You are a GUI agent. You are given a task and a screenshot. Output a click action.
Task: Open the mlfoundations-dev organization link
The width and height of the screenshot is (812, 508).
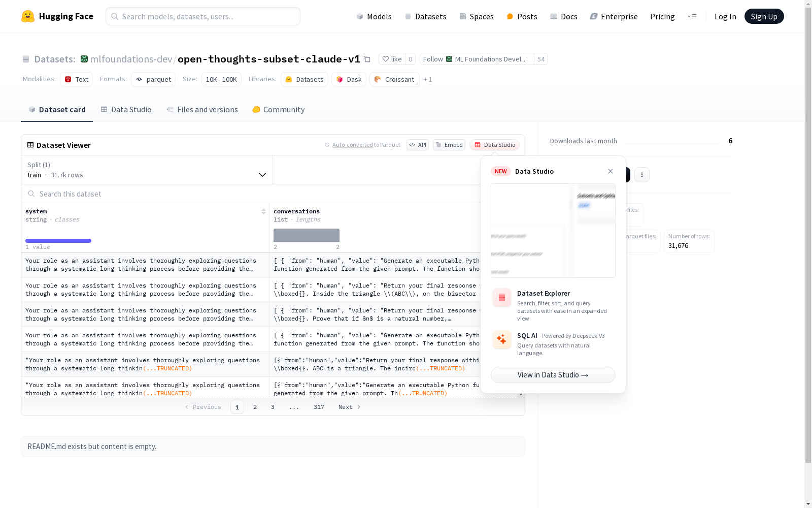click(x=131, y=59)
